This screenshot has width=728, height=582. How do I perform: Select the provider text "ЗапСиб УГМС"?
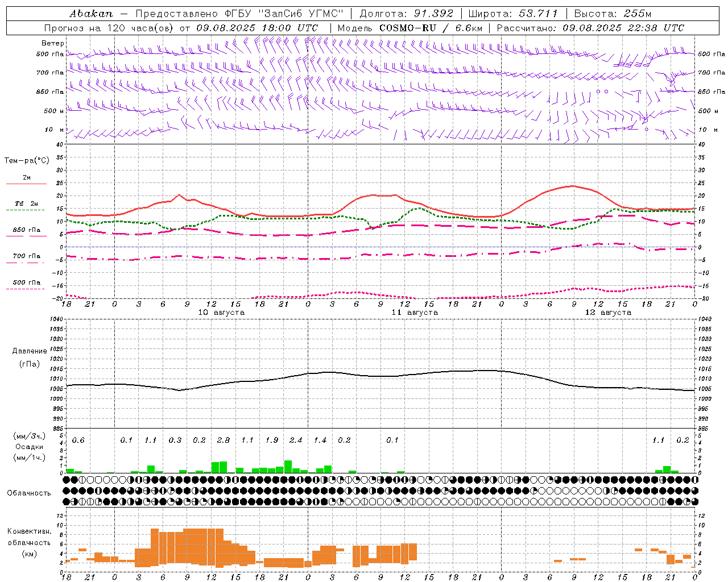(x=301, y=14)
